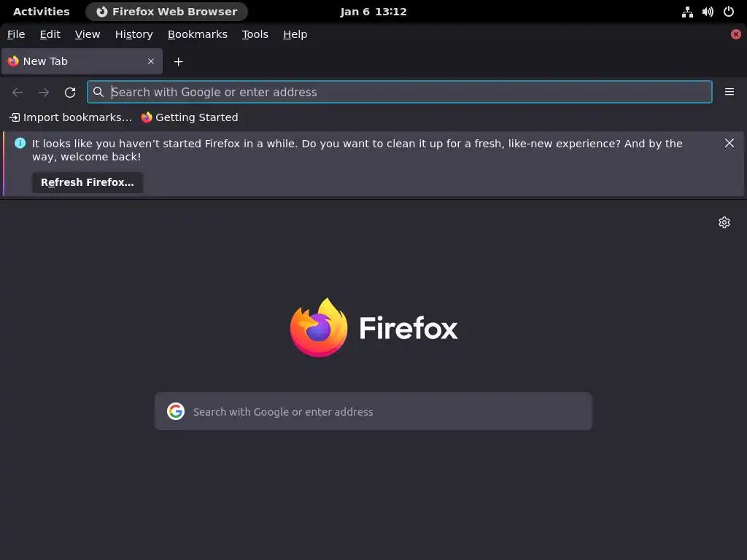Dismiss the welcome back notification bar

pos(729,144)
